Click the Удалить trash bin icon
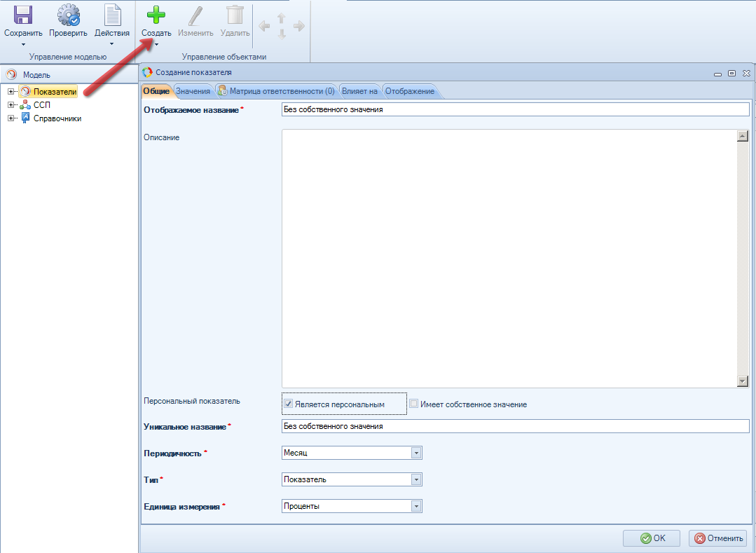The image size is (756, 553). tap(235, 15)
